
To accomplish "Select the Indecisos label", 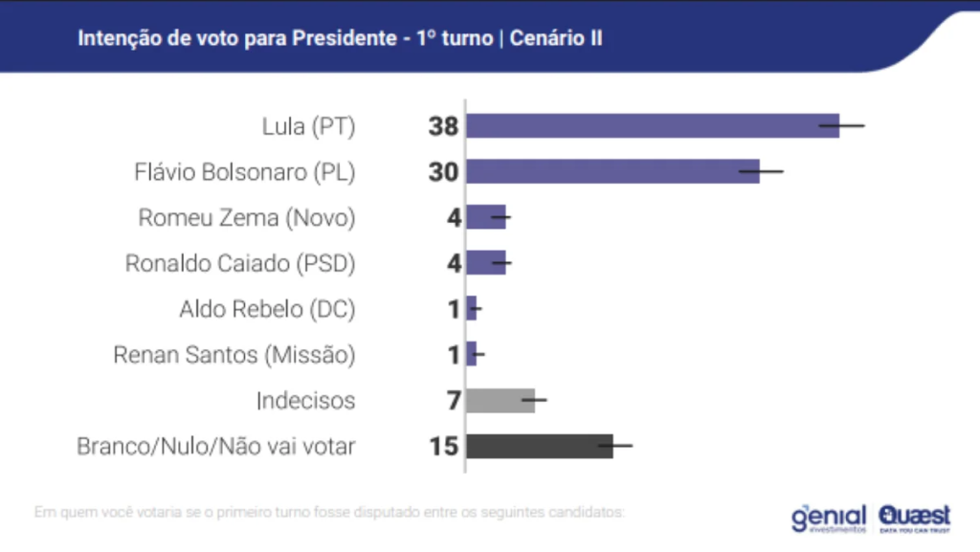I will click(x=305, y=401).
